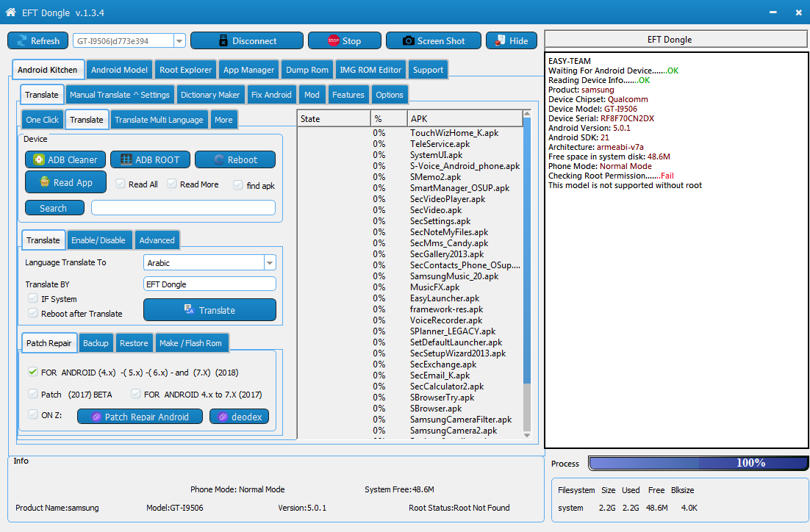Select SecSettings.apk row

coord(410,221)
